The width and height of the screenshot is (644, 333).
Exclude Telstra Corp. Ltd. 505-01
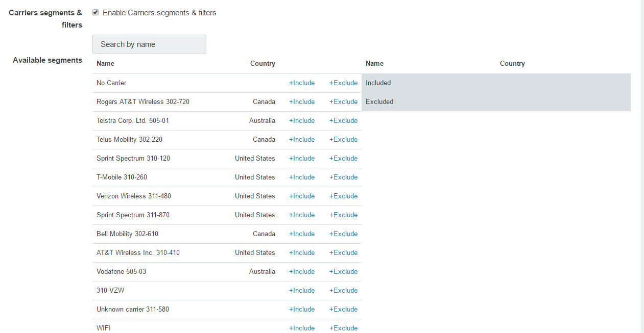pyautogui.click(x=343, y=121)
